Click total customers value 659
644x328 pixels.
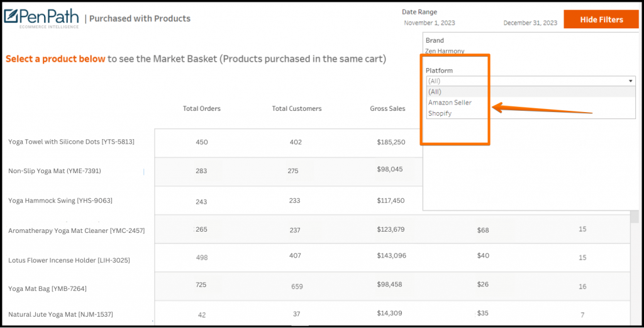click(297, 286)
